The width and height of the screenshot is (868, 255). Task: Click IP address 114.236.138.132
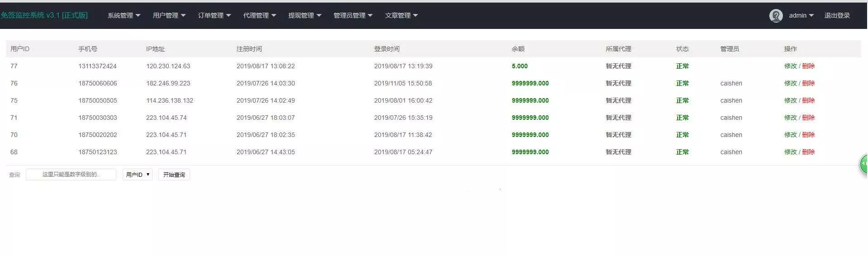coord(170,100)
